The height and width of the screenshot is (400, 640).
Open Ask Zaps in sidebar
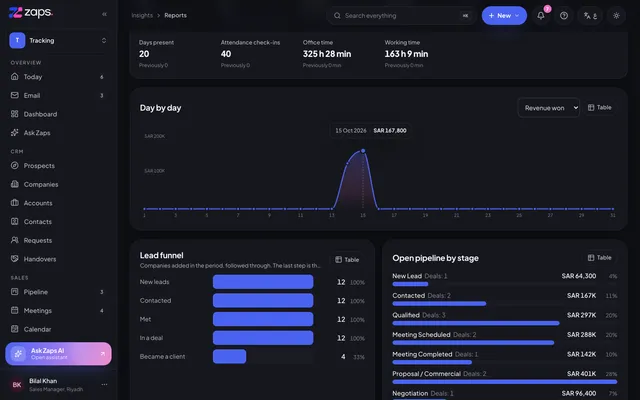[58, 133]
